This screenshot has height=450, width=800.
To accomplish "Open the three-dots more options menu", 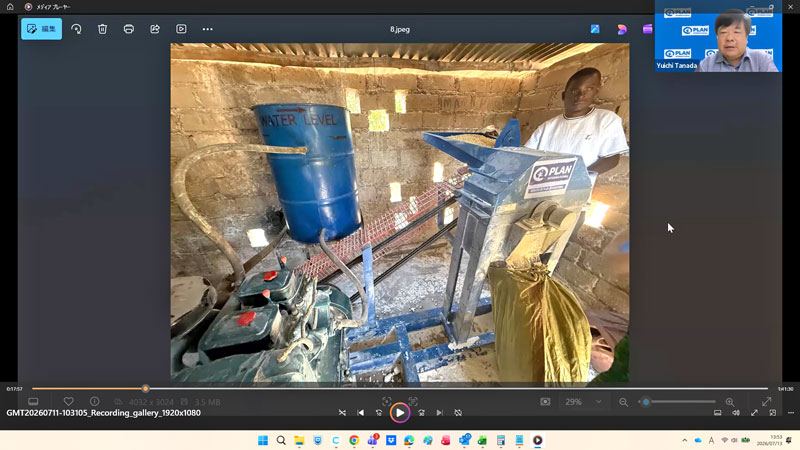I will pyautogui.click(x=208, y=29).
